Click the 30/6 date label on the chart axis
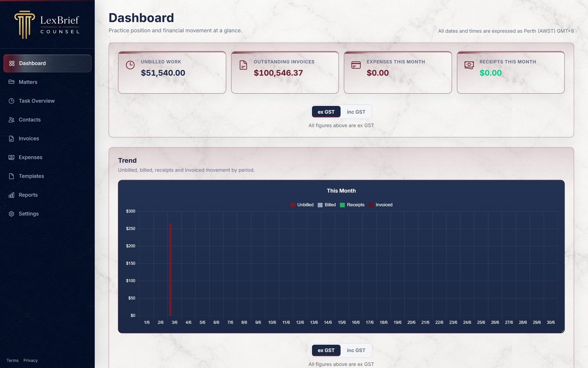 (x=551, y=322)
